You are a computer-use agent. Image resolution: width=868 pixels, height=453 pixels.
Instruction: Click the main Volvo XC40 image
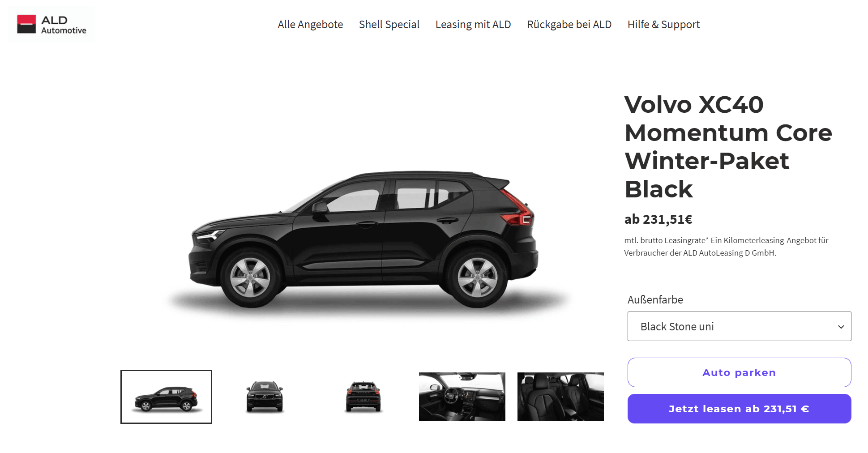pos(363,239)
